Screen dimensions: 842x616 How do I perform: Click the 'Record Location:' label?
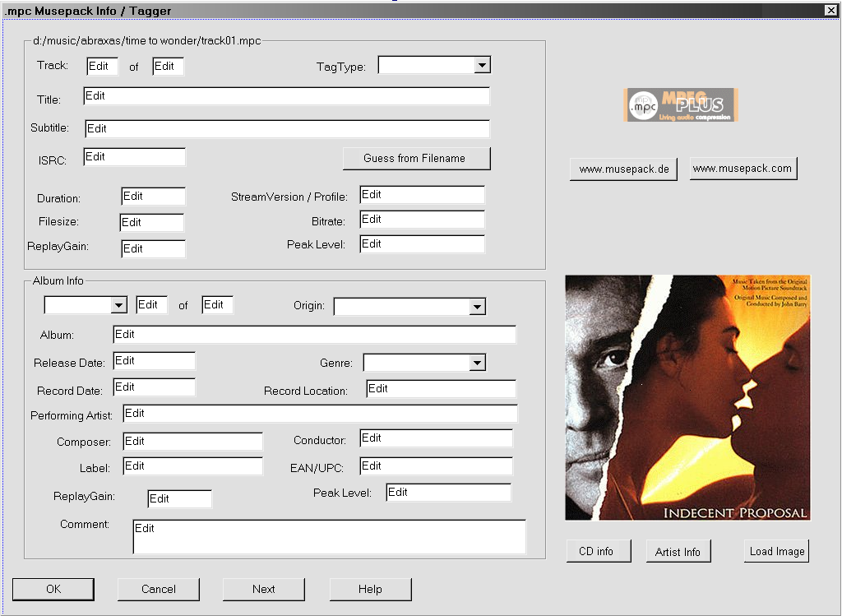[x=306, y=391]
